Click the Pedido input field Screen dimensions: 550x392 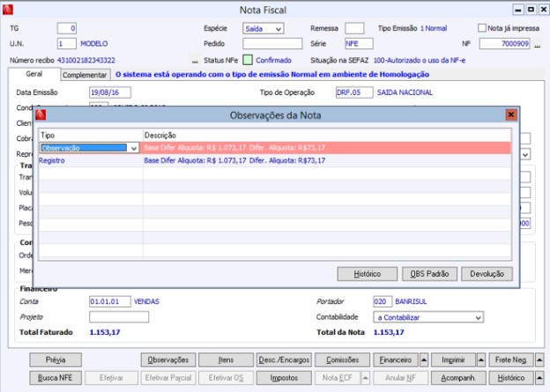(272, 43)
